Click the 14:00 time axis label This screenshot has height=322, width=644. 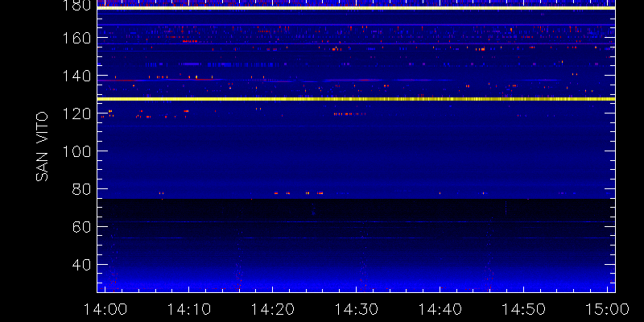[x=105, y=309]
